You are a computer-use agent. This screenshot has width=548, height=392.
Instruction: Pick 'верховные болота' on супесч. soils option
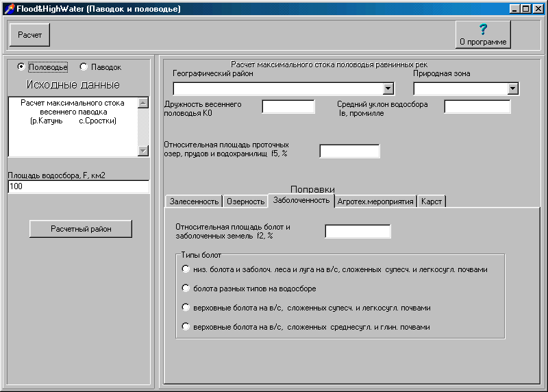pos(186,308)
